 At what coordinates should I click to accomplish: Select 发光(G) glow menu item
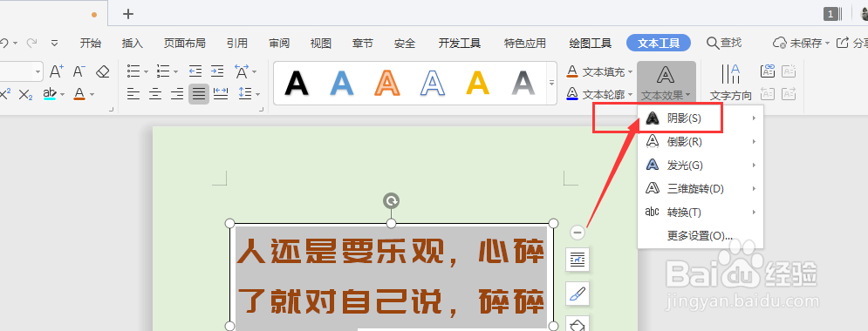pyautogui.click(x=701, y=165)
